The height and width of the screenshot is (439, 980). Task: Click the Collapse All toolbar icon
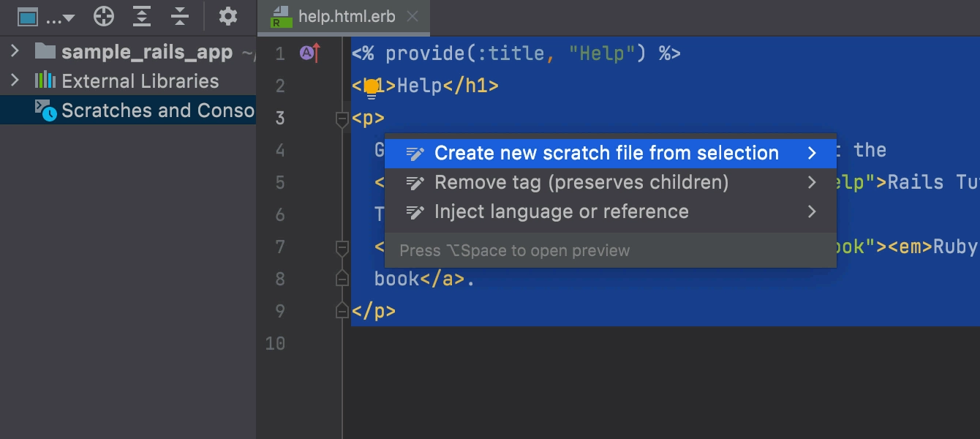pyautogui.click(x=179, y=16)
